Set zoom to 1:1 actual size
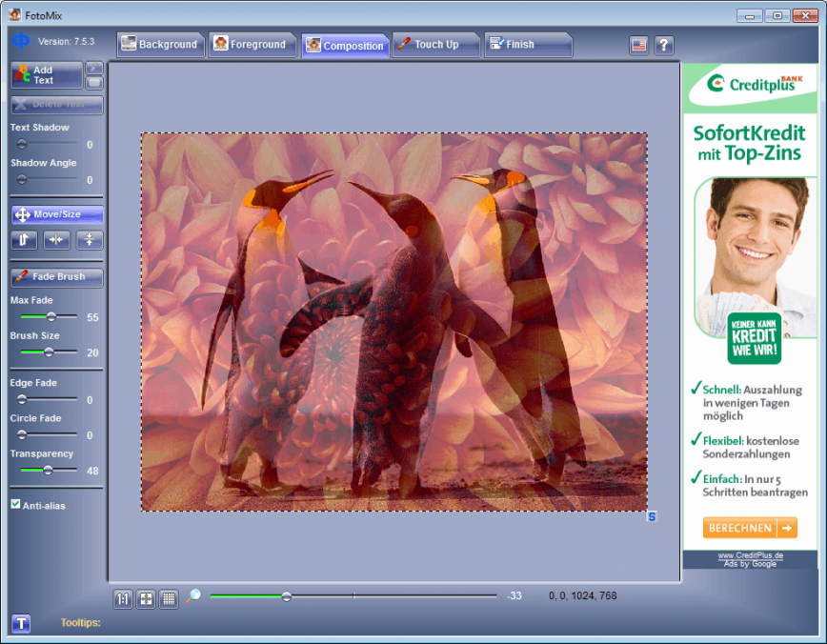 122,598
